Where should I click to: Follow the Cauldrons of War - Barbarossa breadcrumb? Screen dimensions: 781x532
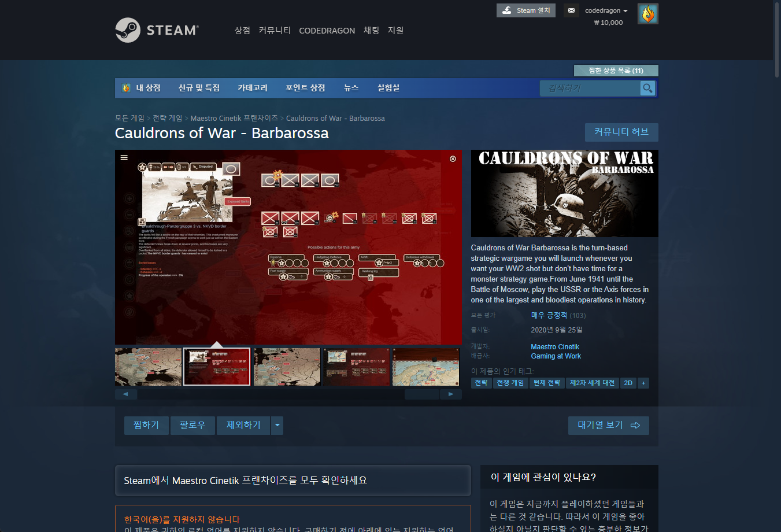click(x=335, y=118)
